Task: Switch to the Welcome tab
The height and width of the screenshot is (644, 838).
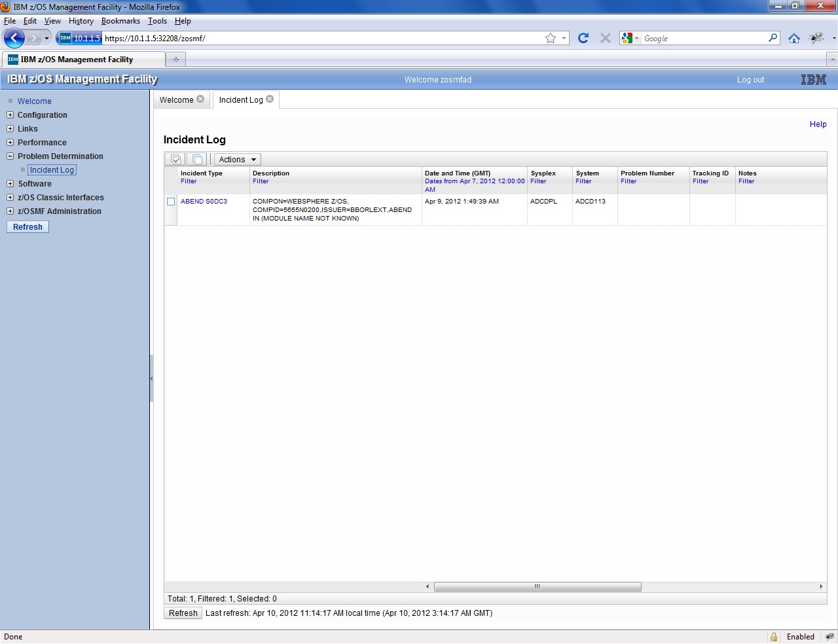Action: (x=176, y=100)
